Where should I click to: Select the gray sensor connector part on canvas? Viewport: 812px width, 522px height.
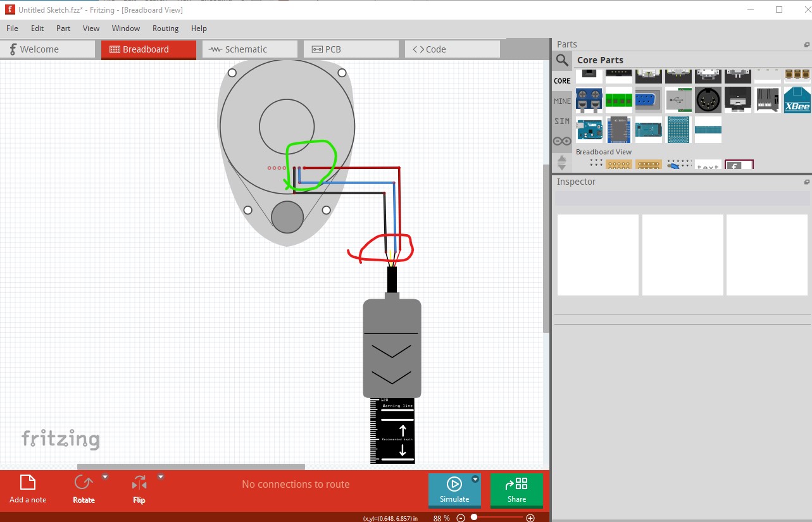[x=392, y=348]
